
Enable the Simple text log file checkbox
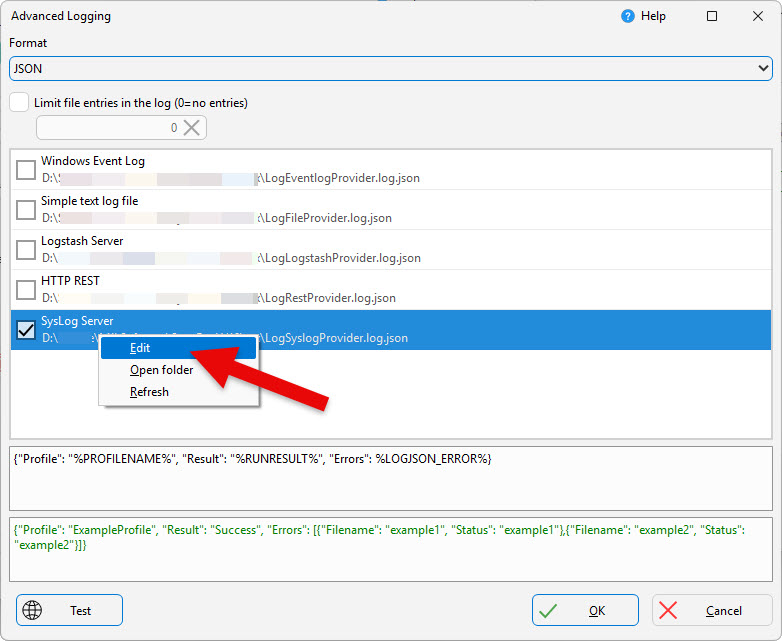click(26, 210)
